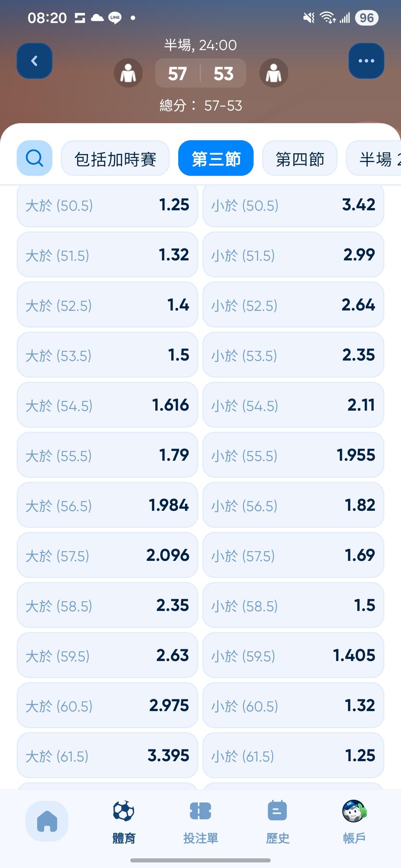The width and height of the screenshot is (401, 868).
Task: Select the 第三節 tab
Action: point(216,159)
